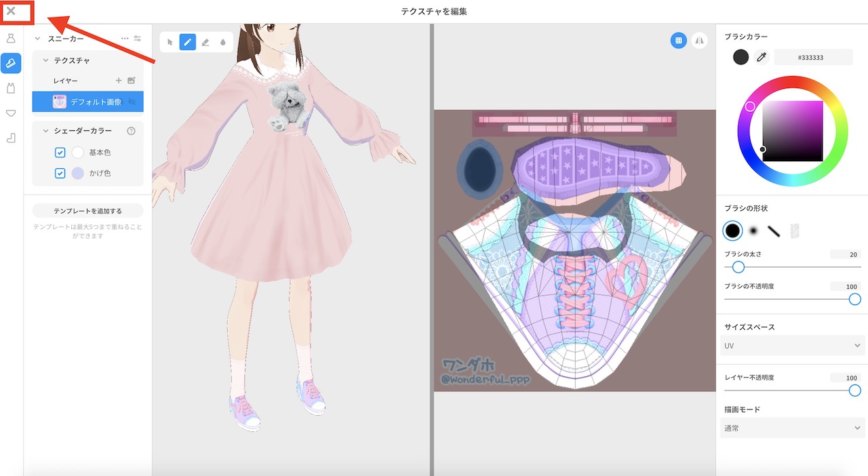Enable mirror symmetry painting
This screenshot has width=868, height=476.
(701, 41)
